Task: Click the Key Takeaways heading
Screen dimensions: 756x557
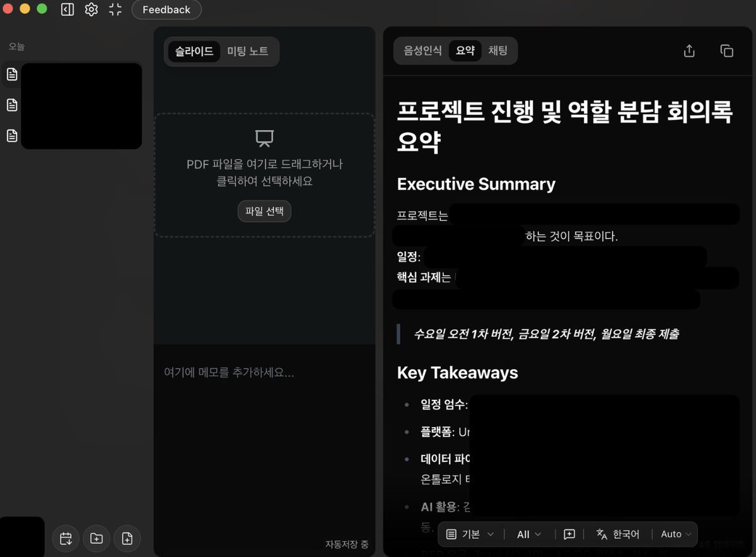Action: 457,373
